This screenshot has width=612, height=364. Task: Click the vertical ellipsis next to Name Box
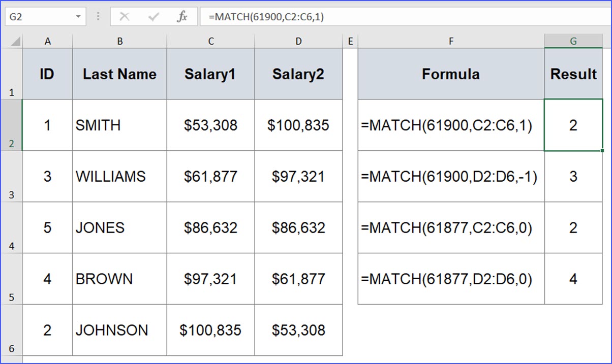coord(98,16)
